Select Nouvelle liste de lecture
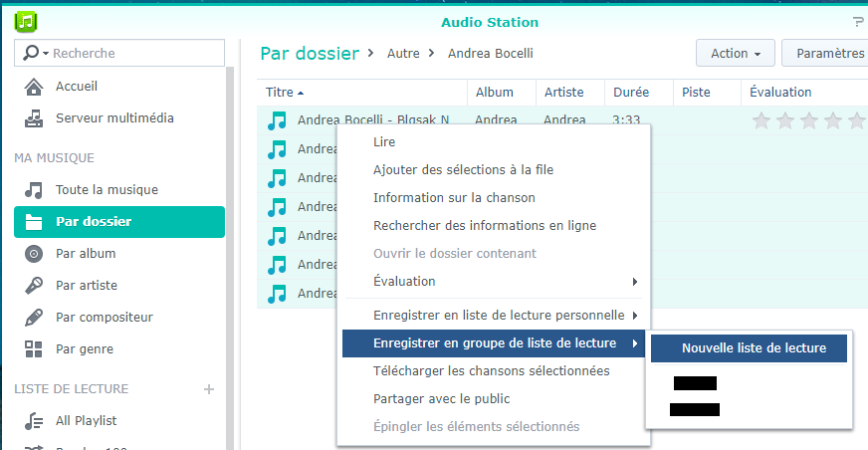Viewport: 868px width, 450px height. [x=753, y=348]
